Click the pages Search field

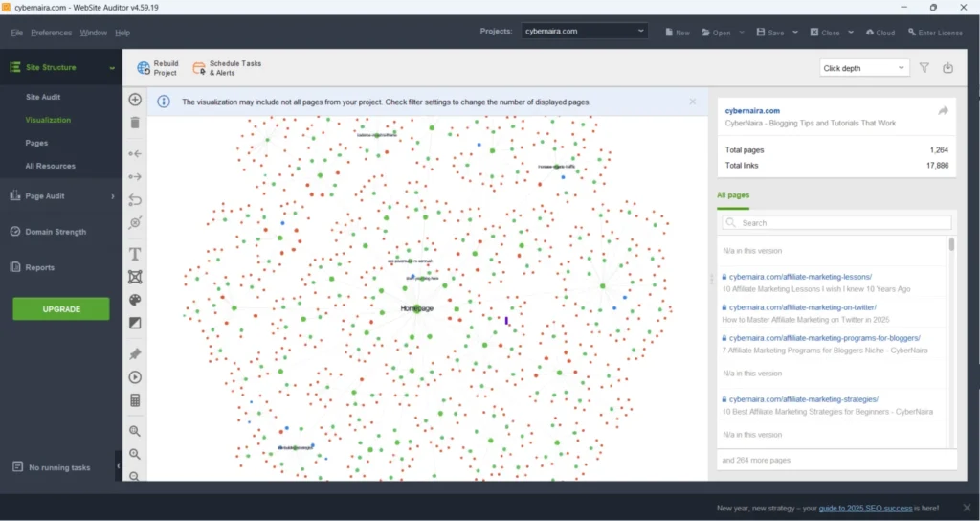click(x=836, y=222)
